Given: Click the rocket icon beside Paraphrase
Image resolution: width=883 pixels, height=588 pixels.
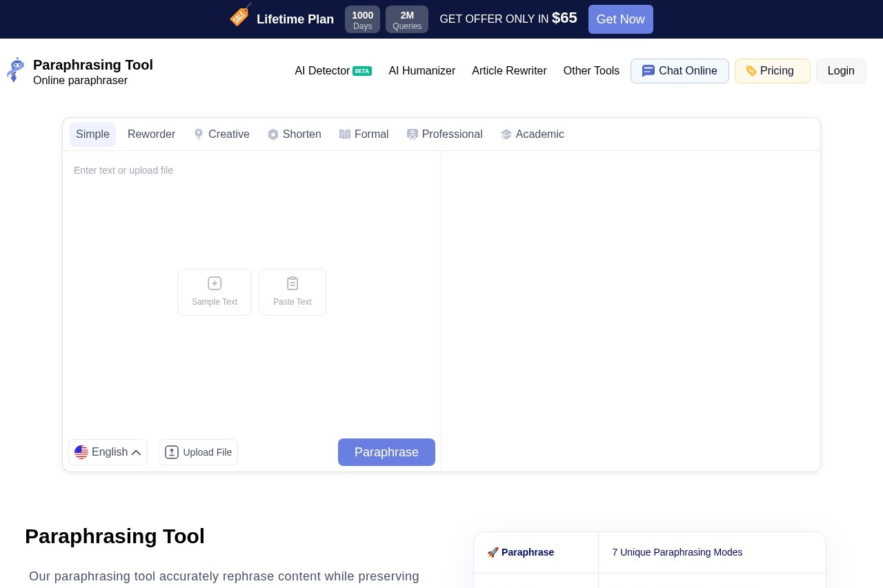Looking at the screenshot, I should coord(493,552).
